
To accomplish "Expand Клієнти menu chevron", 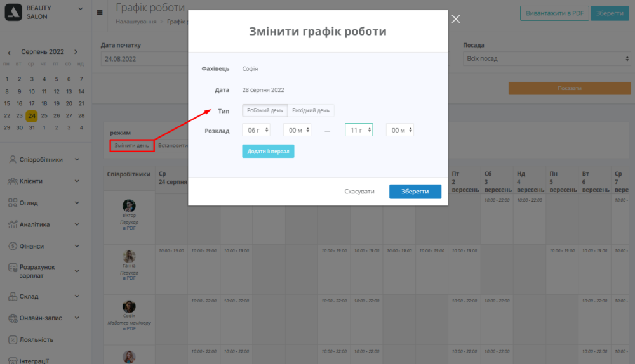I will (77, 181).
